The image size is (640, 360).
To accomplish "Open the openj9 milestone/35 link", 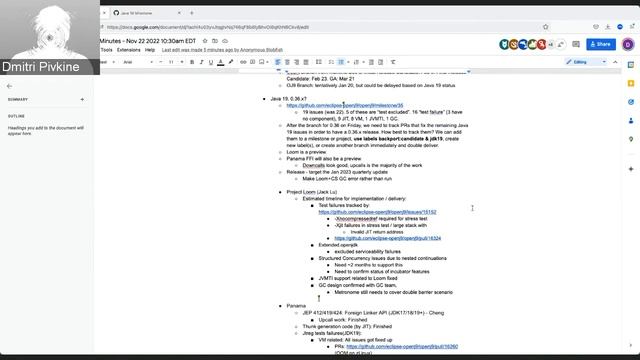I will pos(344,105).
